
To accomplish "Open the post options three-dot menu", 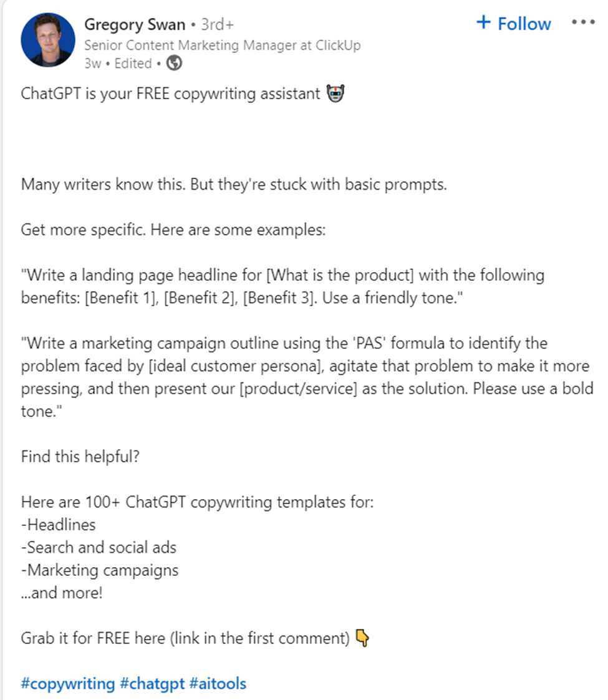I will tap(583, 22).
